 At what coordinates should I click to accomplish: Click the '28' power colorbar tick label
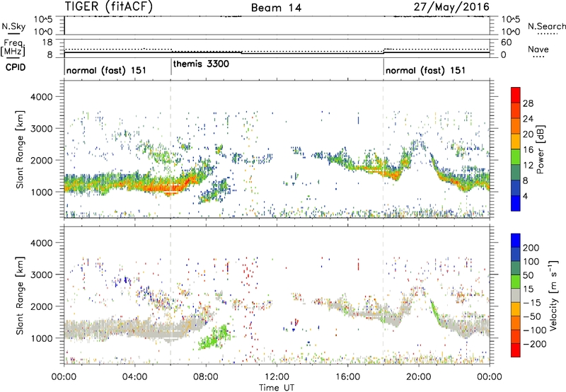pos(528,103)
